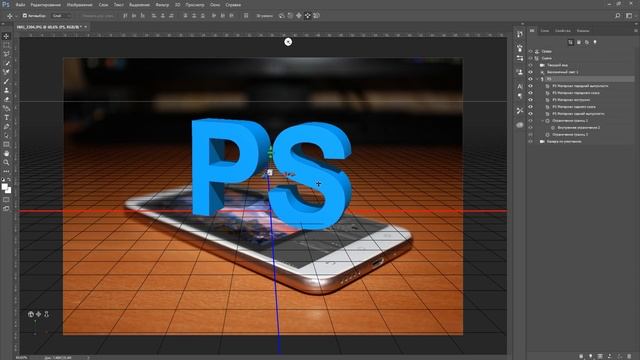
Task: Select the Eraser tool
Action: point(6,99)
